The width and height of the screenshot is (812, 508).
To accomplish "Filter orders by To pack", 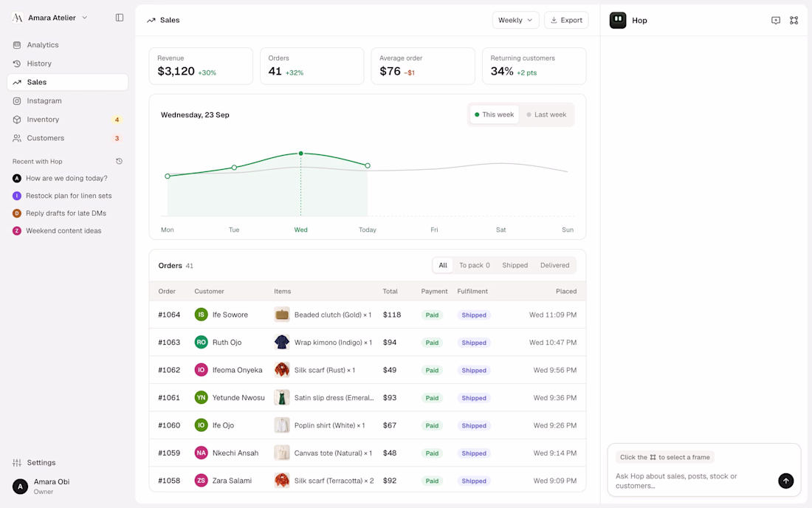I will point(475,265).
